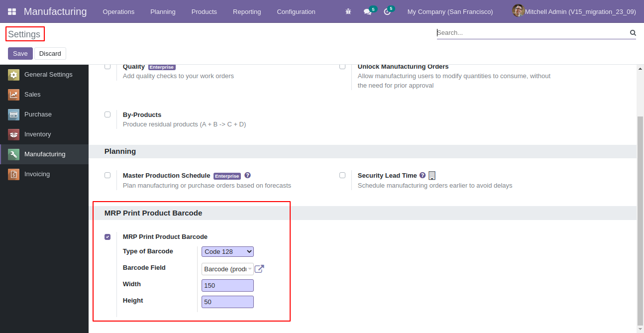Screen dimensions: 644x333
Task: Click Enterprise badge next to Master Production Schedule
Action: point(227,176)
